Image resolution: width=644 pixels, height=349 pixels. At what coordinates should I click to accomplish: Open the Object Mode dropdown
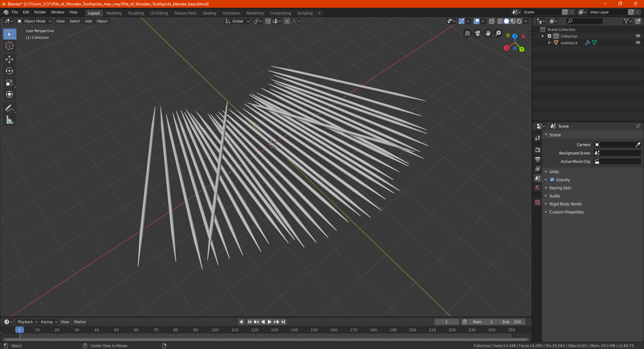(34, 21)
